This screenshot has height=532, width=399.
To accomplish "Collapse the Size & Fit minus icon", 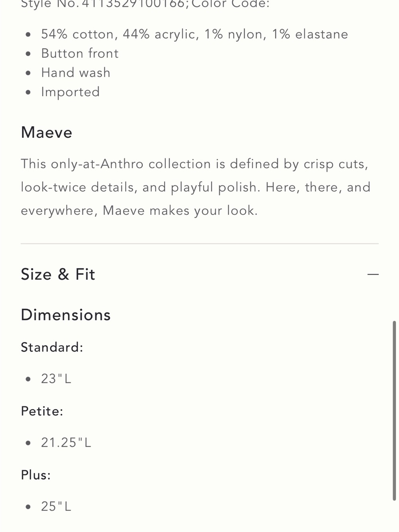I will 373,275.
